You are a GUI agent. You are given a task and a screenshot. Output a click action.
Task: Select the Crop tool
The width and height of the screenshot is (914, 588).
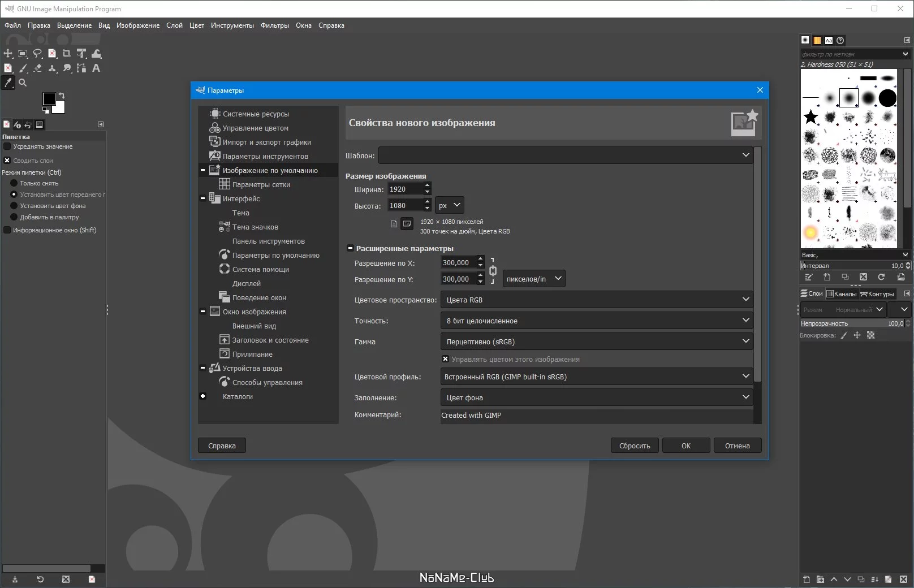(67, 53)
